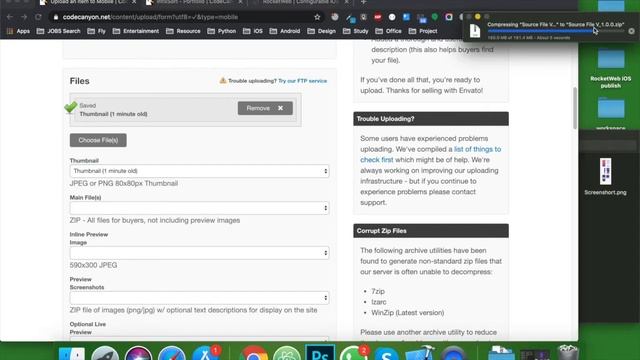
Task: Open Photoshop from the Dock
Action: (x=320, y=353)
